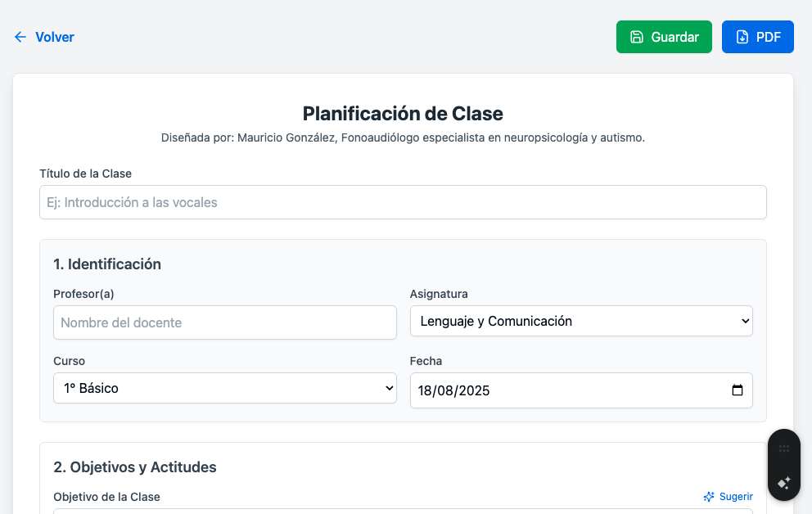This screenshot has height=514, width=812.
Task: Open the Asignatura dropdown
Action: (x=581, y=322)
